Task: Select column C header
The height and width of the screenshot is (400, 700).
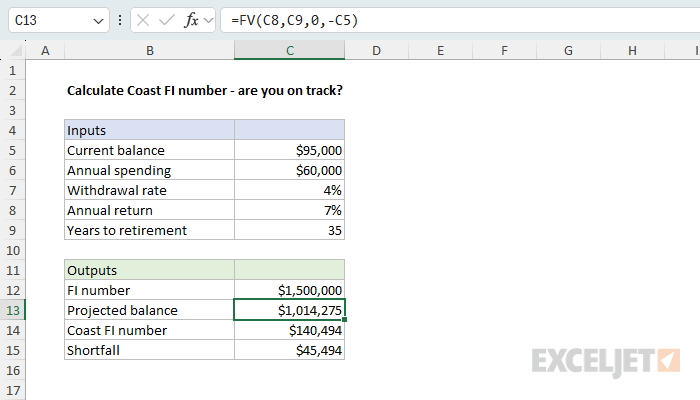Action: 290,50
